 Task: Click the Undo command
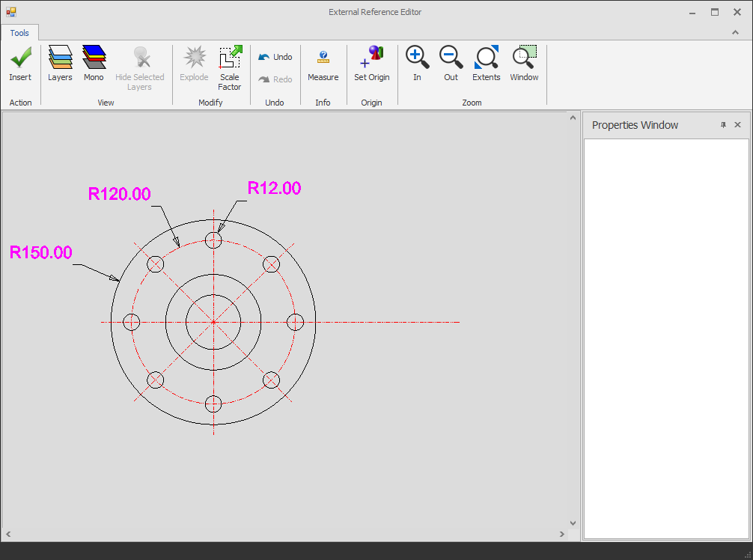[x=275, y=56]
